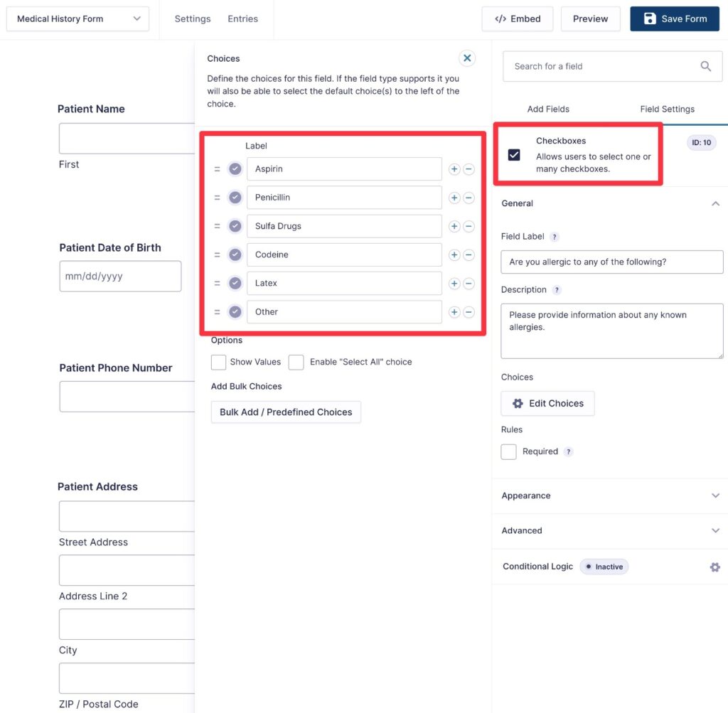The image size is (728, 713).
Task: Enable the Show Values option
Action: point(218,362)
